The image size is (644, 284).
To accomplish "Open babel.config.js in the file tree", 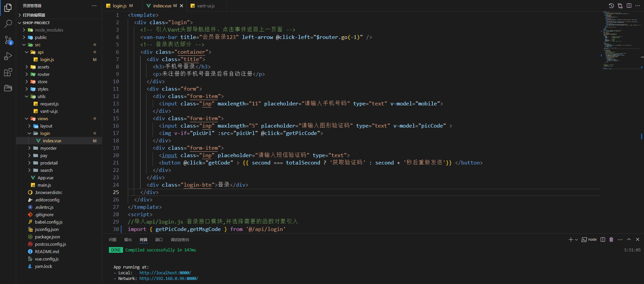I will point(59,222).
